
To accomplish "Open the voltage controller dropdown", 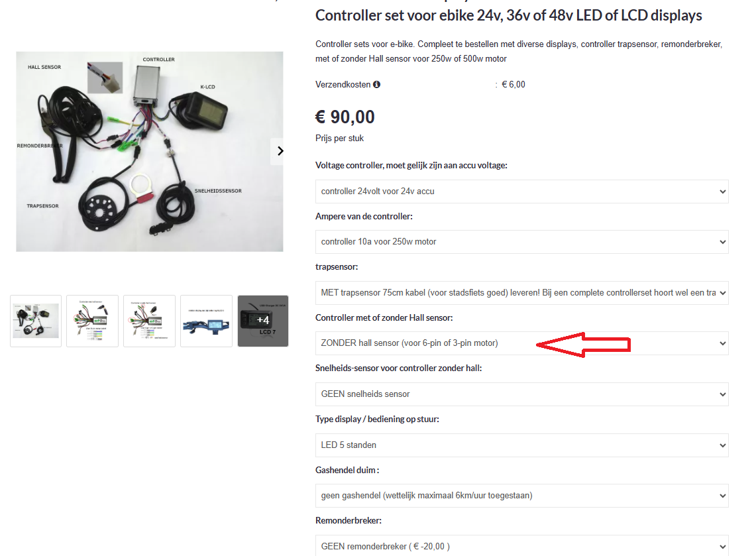I will click(x=521, y=192).
